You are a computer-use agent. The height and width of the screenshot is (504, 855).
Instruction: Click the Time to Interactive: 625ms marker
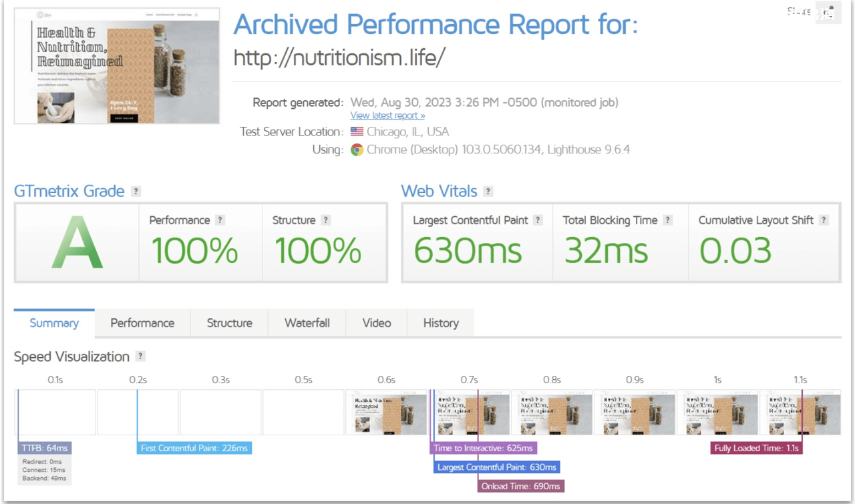(x=483, y=448)
